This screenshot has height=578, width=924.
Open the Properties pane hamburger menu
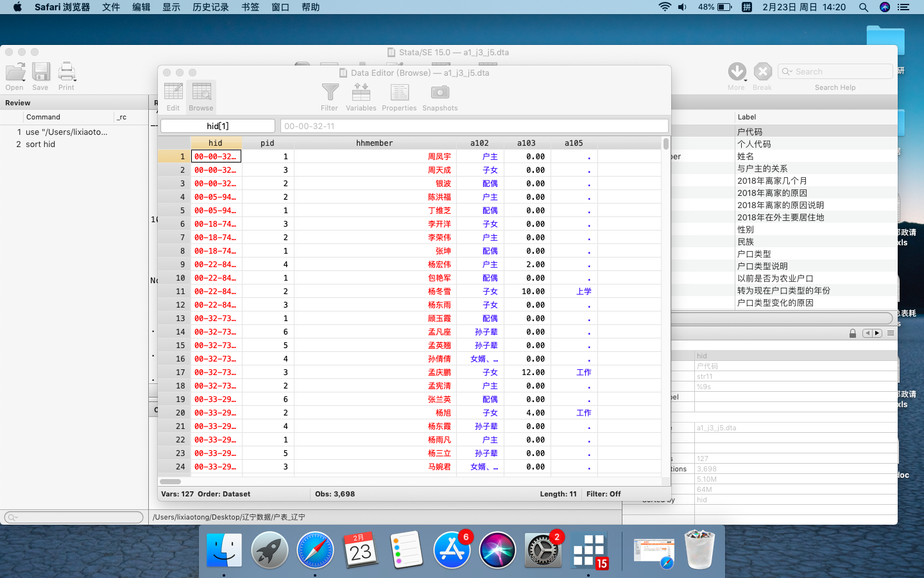coord(891,333)
